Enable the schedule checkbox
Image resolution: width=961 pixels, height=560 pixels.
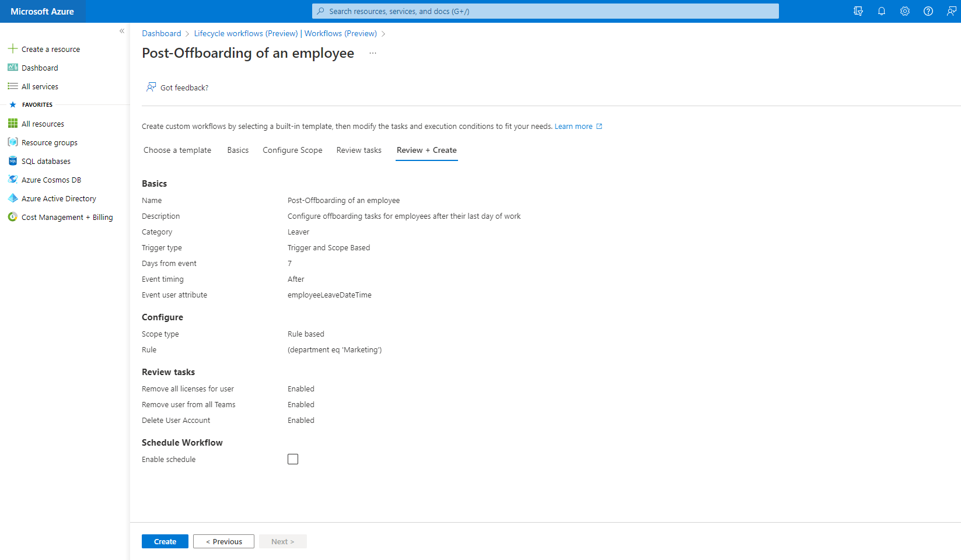(x=293, y=460)
